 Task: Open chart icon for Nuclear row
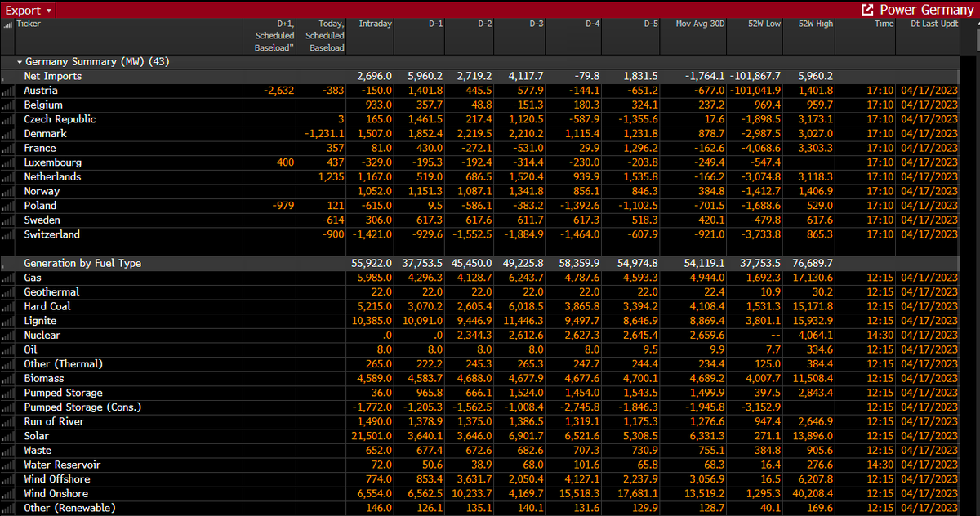pyautogui.click(x=8, y=336)
